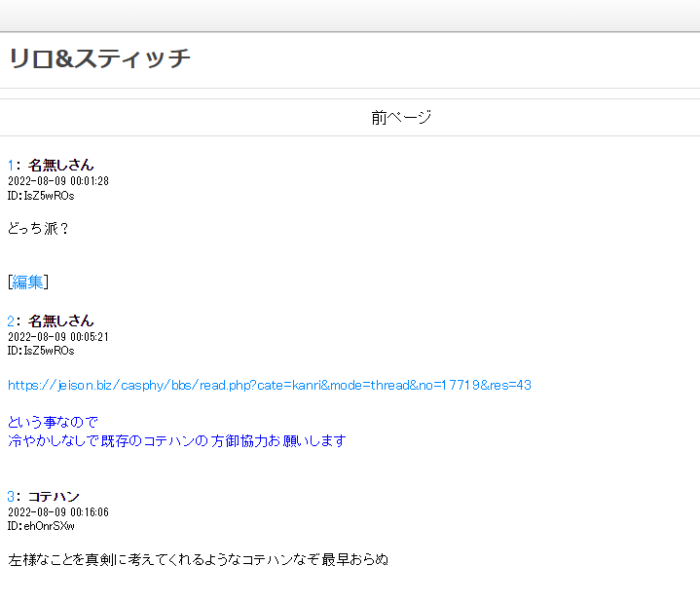Click post number 2 anchor link
The height and width of the screenshot is (603, 700).
tap(12, 321)
